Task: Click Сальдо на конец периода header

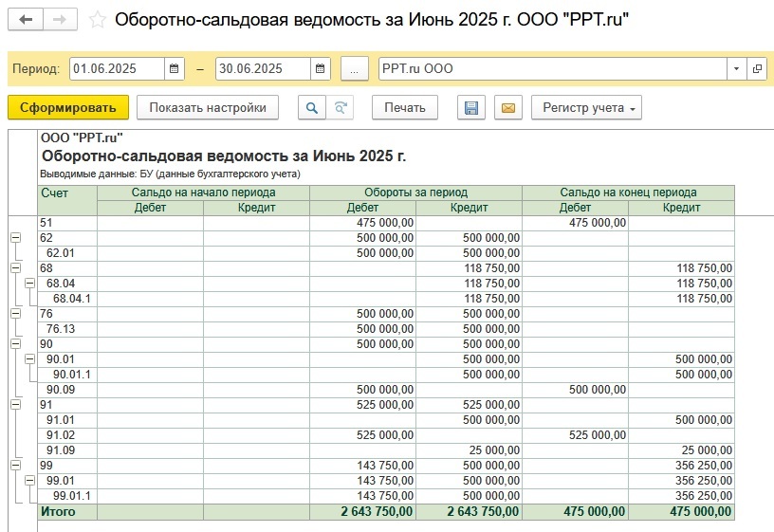Action: click(x=628, y=193)
